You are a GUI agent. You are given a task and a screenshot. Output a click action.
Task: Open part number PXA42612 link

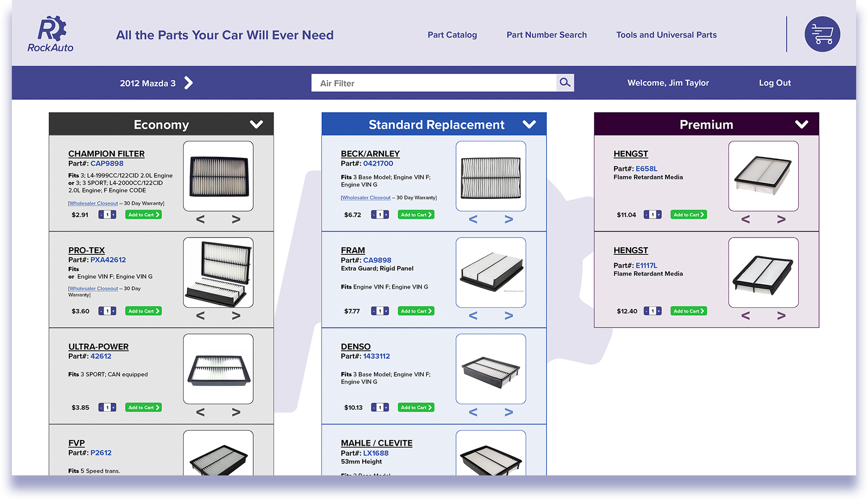pos(108,260)
